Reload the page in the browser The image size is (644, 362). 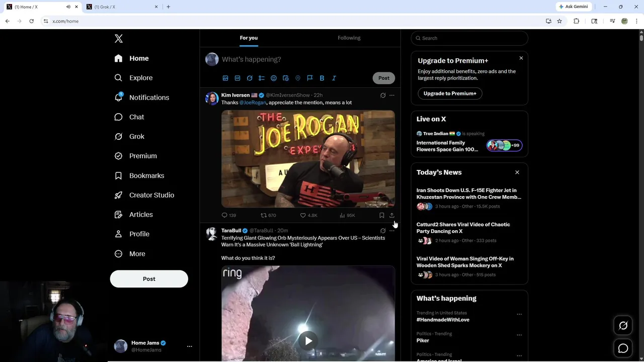click(x=31, y=21)
